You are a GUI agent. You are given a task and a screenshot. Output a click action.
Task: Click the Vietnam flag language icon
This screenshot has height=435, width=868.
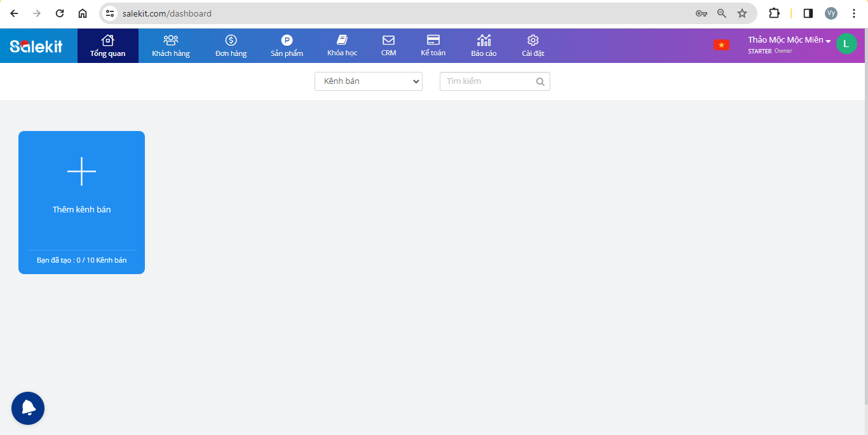pos(721,45)
